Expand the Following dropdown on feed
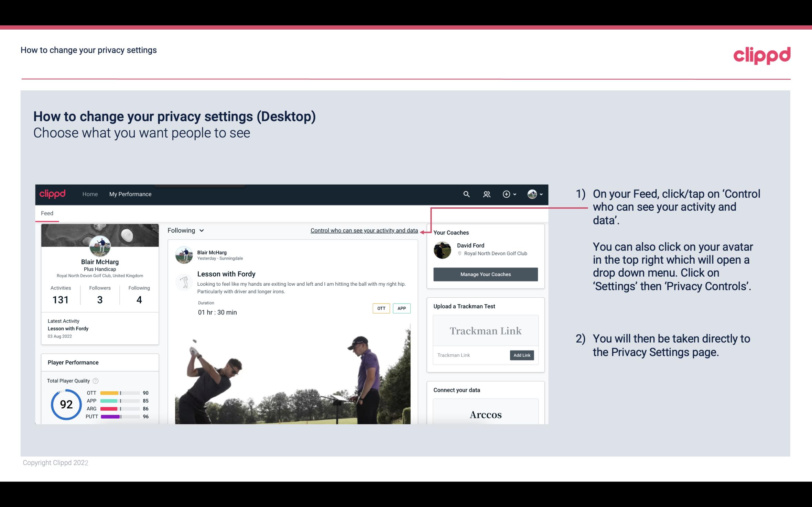Viewport: 812px width, 507px height. [x=185, y=230]
